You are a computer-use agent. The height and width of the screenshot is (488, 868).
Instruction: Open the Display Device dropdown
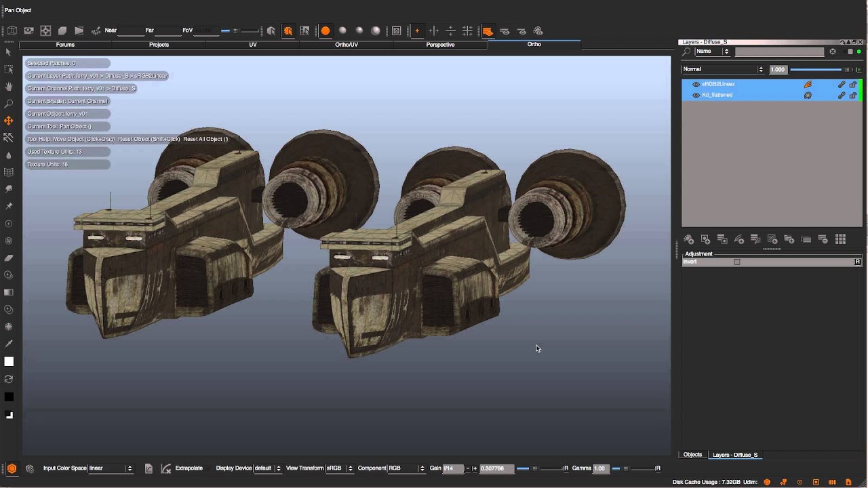pos(267,468)
